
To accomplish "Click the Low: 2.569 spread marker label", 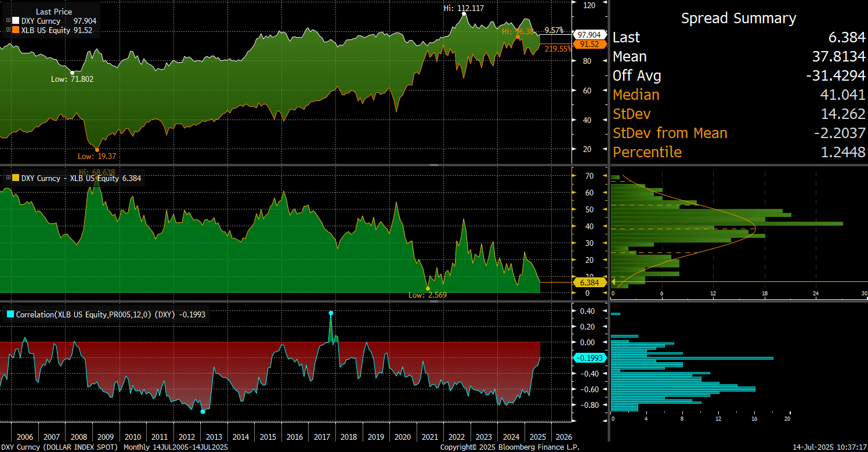I will (428, 295).
